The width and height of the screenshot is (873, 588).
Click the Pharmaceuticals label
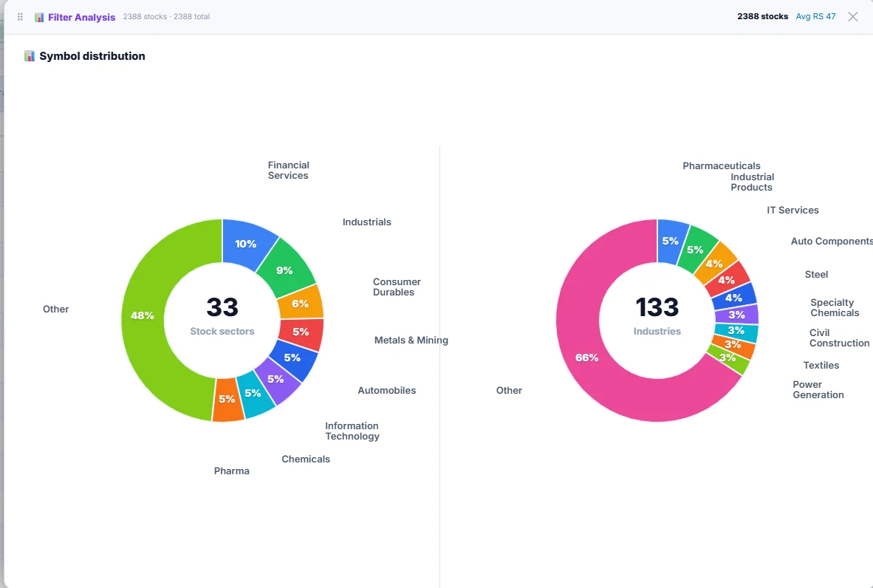coord(722,166)
